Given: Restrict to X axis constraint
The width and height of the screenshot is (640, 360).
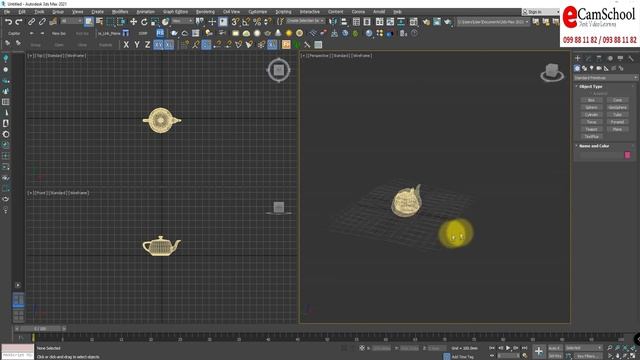Looking at the screenshot, I should 126,44.
